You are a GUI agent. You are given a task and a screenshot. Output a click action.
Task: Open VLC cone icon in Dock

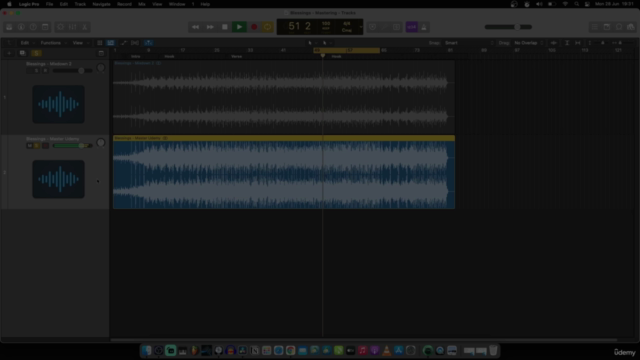[387, 350]
